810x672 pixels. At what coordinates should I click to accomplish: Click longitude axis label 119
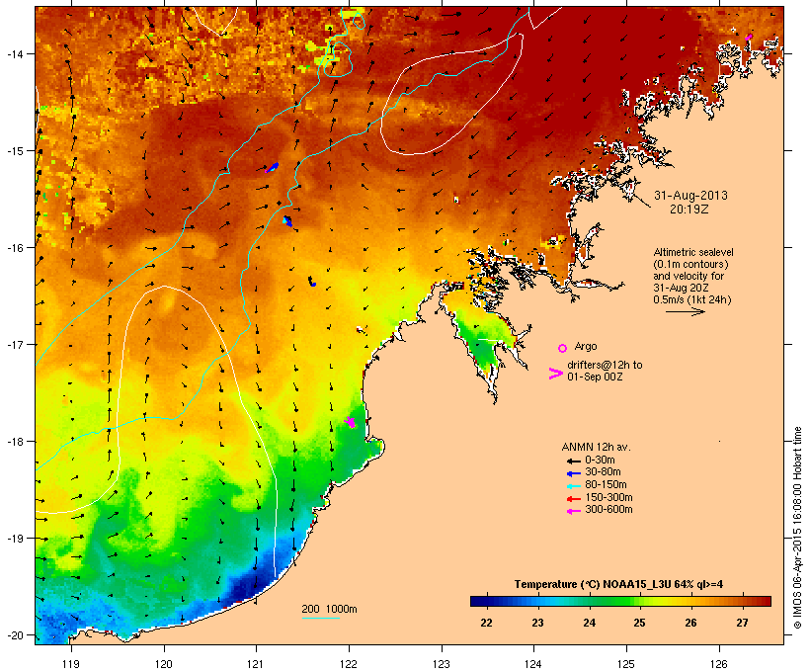[x=71, y=664]
